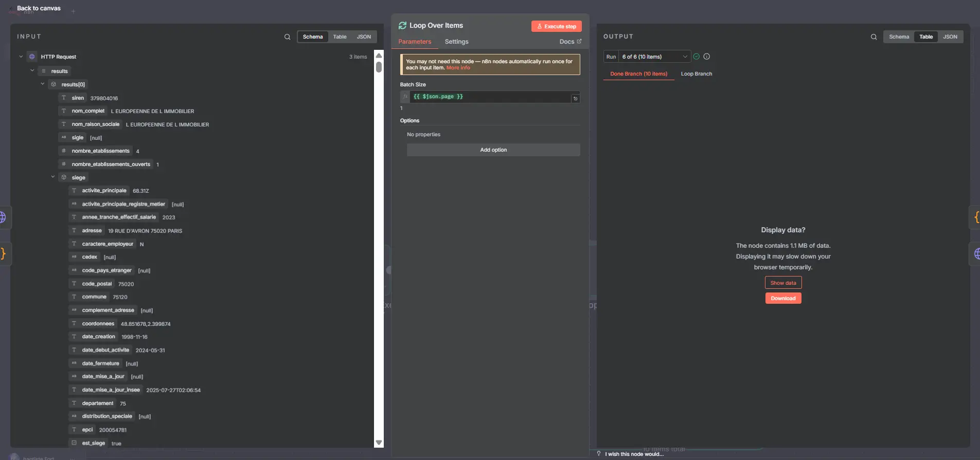Open the Settings tab
Viewport: 980px width, 460px height.
(x=456, y=42)
